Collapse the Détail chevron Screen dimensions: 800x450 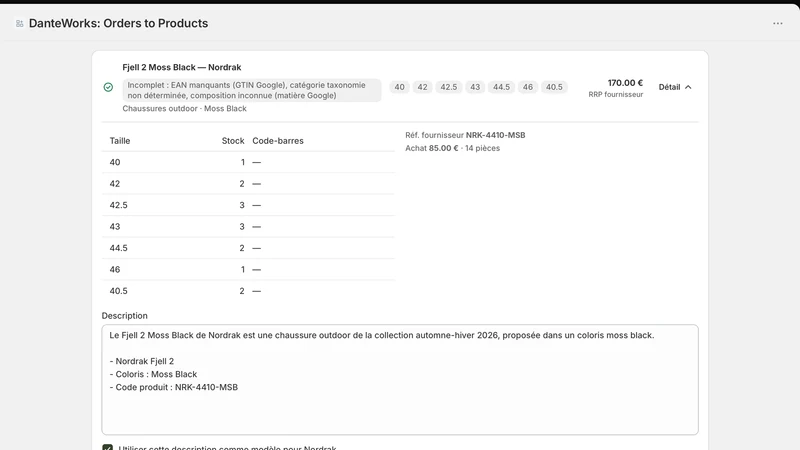[688, 87]
